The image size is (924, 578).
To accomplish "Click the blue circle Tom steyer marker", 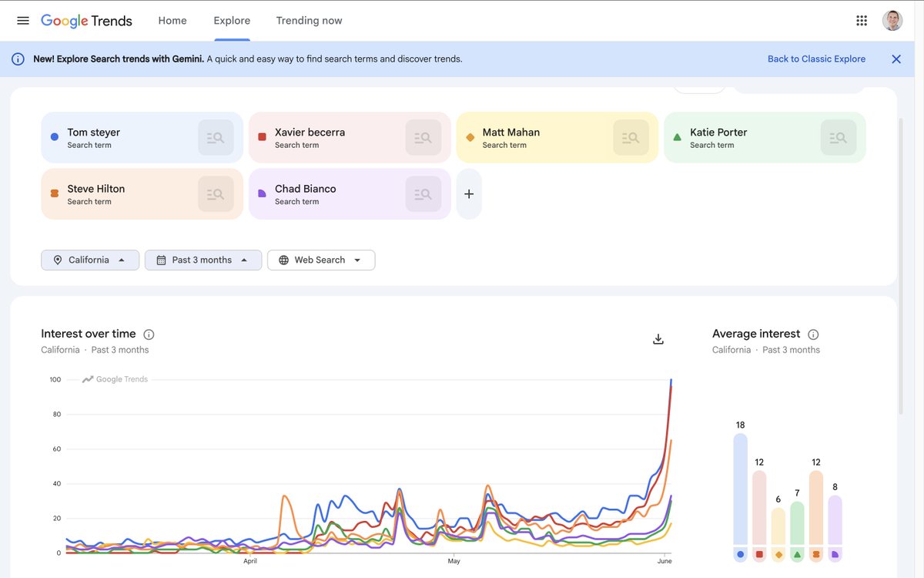I will click(x=54, y=137).
